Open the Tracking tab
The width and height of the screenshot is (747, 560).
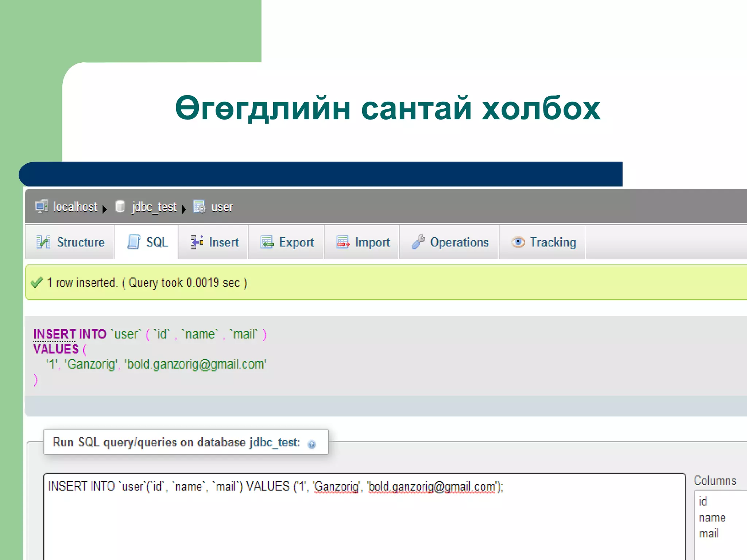point(542,242)
